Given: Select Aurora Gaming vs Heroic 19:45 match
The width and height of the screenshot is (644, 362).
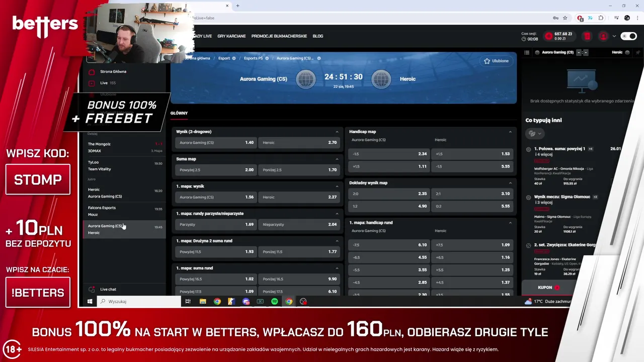Looking at the screenshot, I should (125, 229).
